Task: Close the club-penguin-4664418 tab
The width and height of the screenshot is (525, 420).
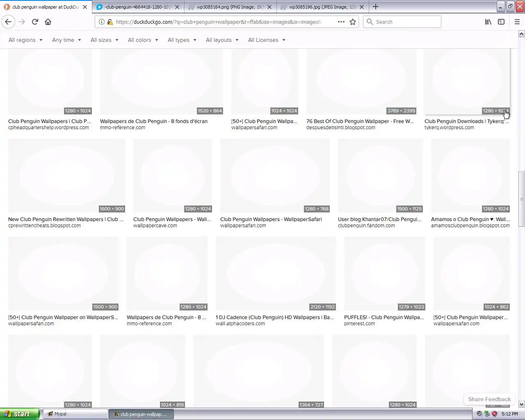Action: 177,7
